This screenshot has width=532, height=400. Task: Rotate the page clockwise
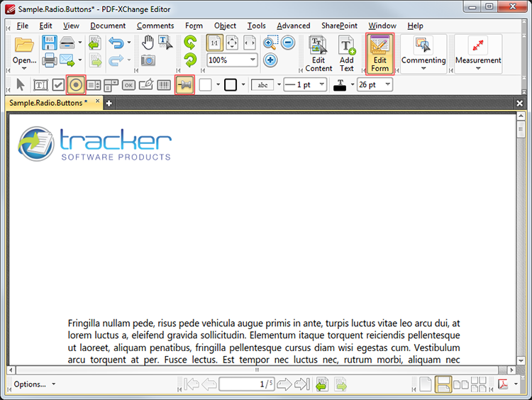pyautogui.click(x=190, y=60)
